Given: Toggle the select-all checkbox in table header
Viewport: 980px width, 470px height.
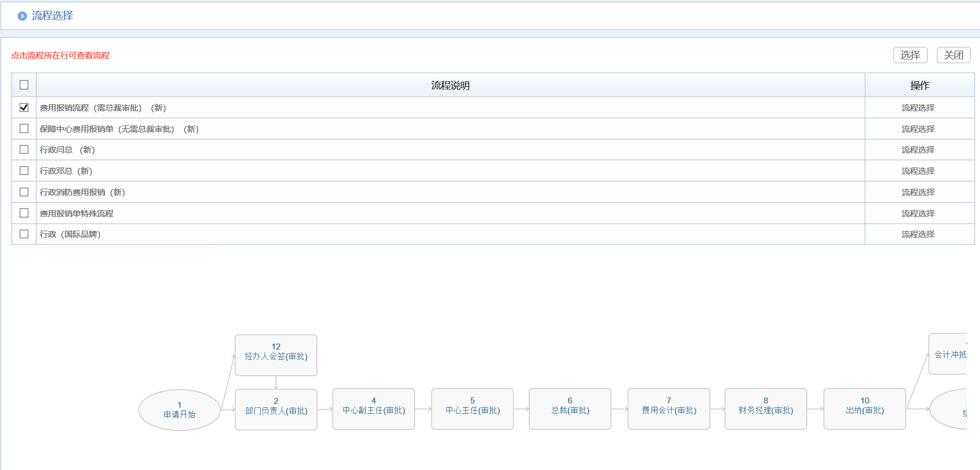Looking at the screenshot, I should pyautogui.click(x=24, y=85).
